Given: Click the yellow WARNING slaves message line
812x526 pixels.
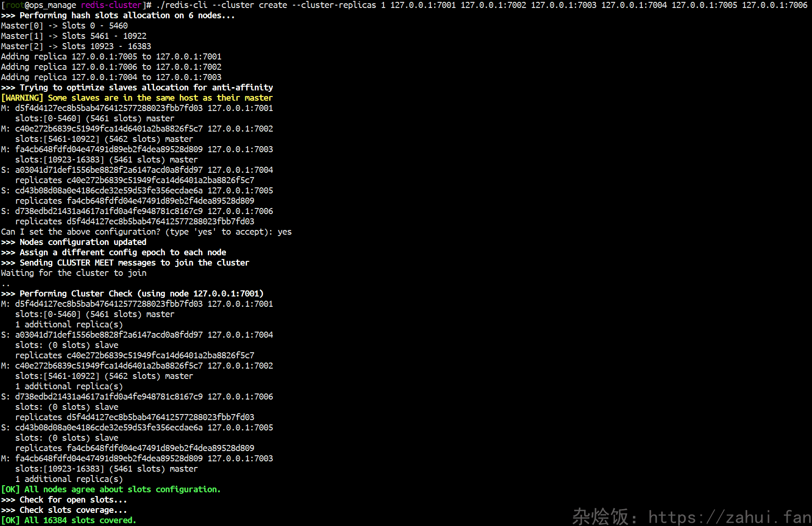Looking at the screenshot, I should [136, 98].
